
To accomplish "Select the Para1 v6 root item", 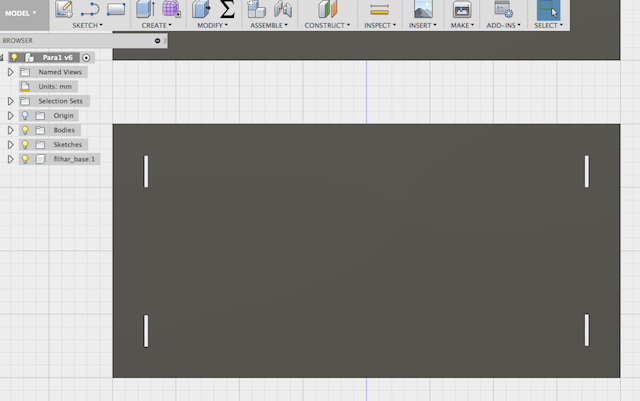I will [58, 58].
